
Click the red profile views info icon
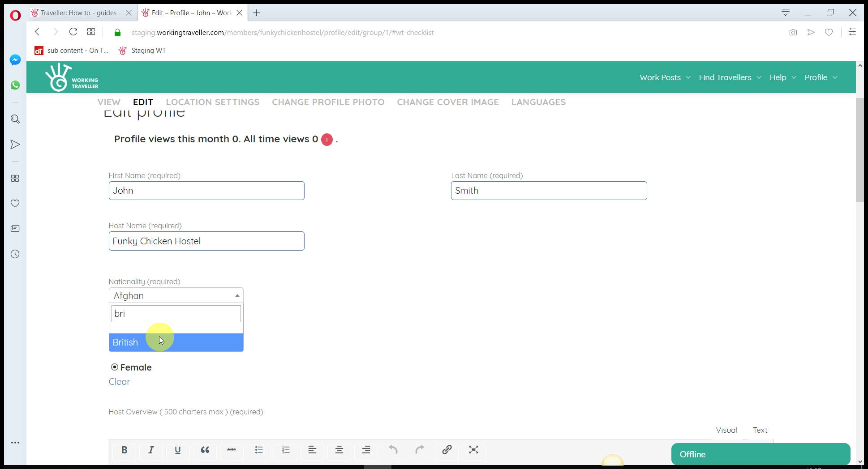[327, 140]
